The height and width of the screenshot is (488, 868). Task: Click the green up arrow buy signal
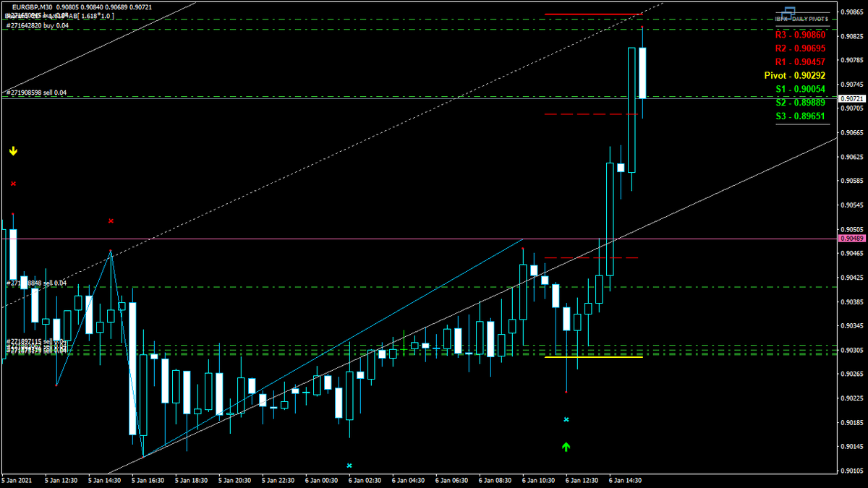pos(566,447)
